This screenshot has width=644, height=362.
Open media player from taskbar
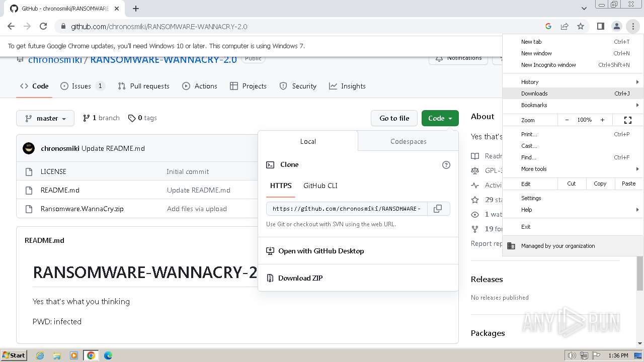[74, 355]
